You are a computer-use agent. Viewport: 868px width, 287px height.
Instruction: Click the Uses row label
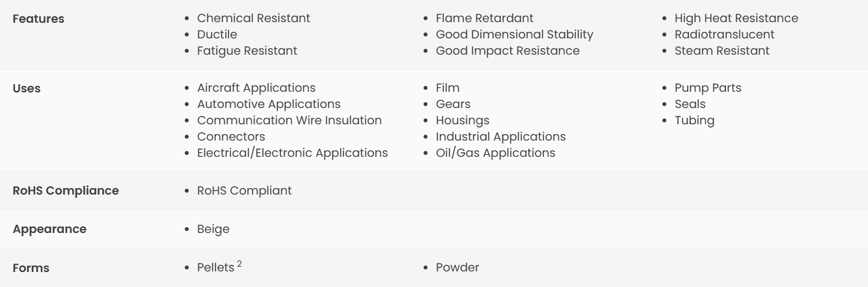tap(27, 89)
